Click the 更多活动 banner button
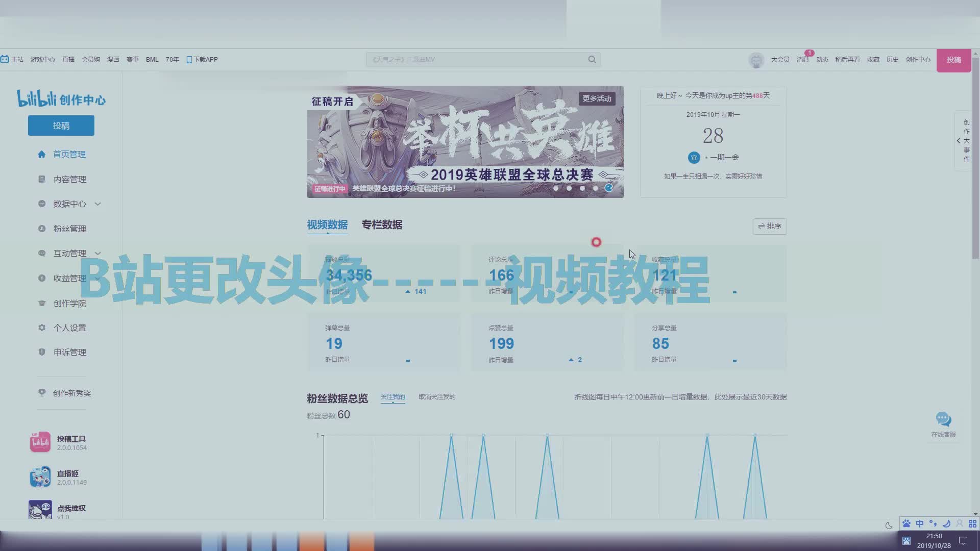The width and height of the screenshot is (980, 551). point(597,98)
